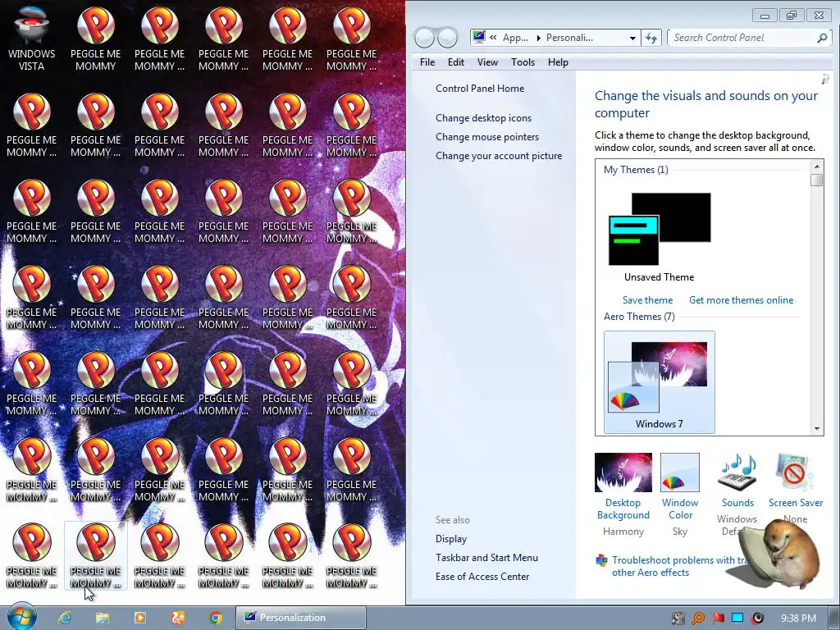
Task: Click the Sounds text label
Action: tap(737, 503)
